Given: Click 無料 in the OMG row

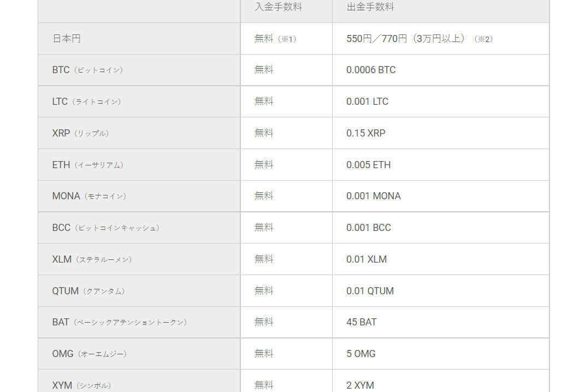Looking at the screenshot, I should click(x=264, y=354).
